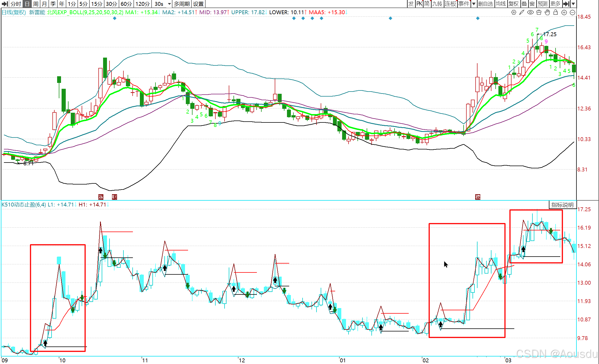Viewport: 599px width, 364px height.
Task: Click the 财 event marker on chart
Action: pos(114,197)
